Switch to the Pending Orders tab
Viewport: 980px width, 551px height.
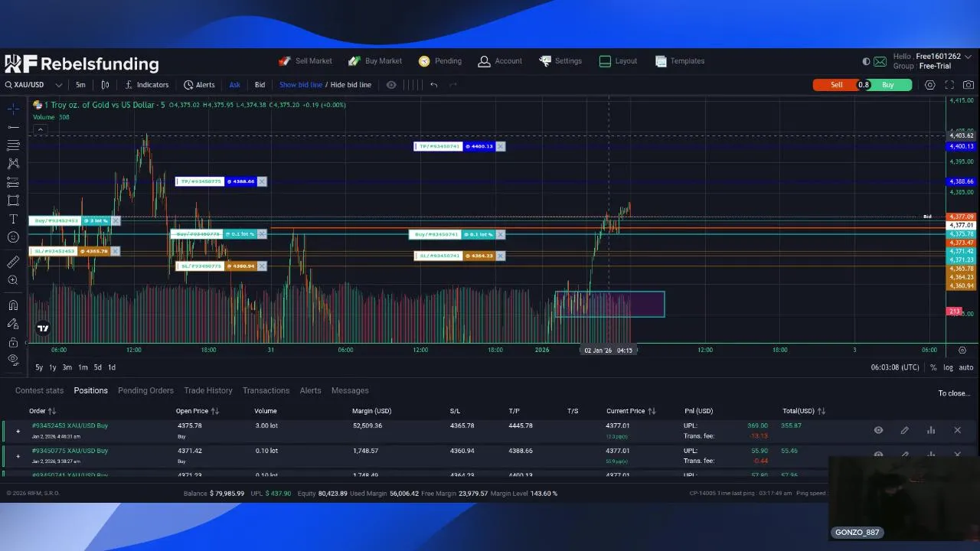145,390
